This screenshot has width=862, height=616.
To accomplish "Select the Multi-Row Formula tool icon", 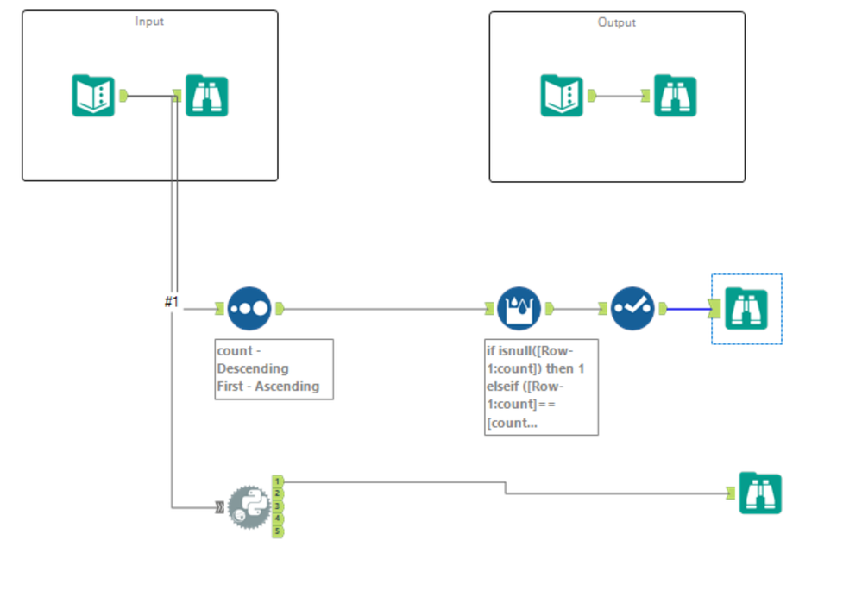I will click(519, 308).
